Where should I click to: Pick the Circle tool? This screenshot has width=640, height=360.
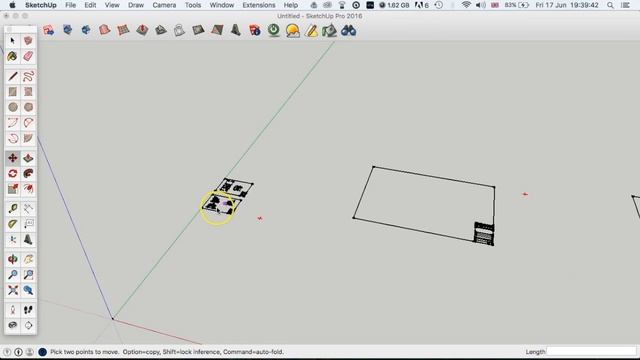[13, 107]
